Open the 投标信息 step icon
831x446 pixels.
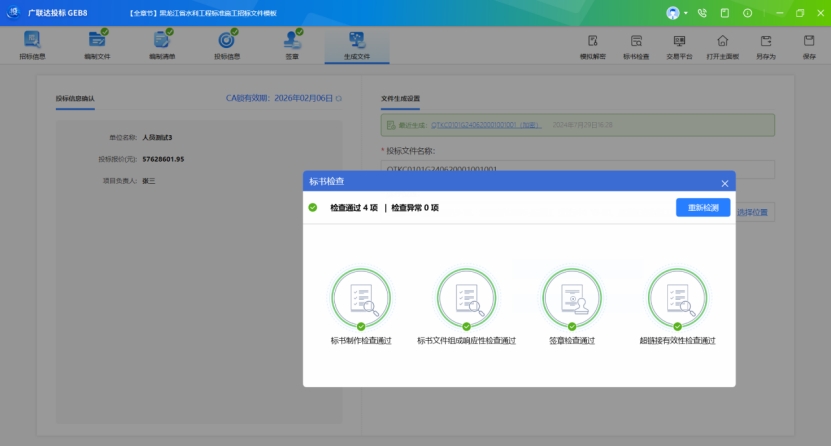(x=227, y=41)
